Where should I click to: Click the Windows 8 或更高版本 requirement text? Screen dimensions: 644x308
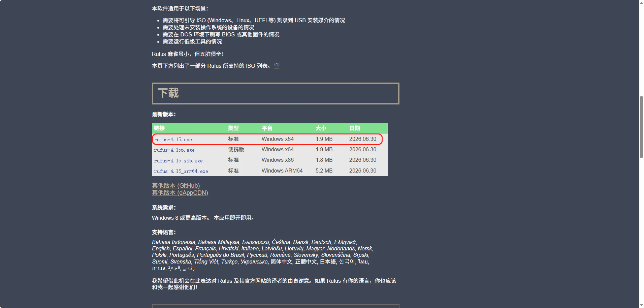[181, 218]
